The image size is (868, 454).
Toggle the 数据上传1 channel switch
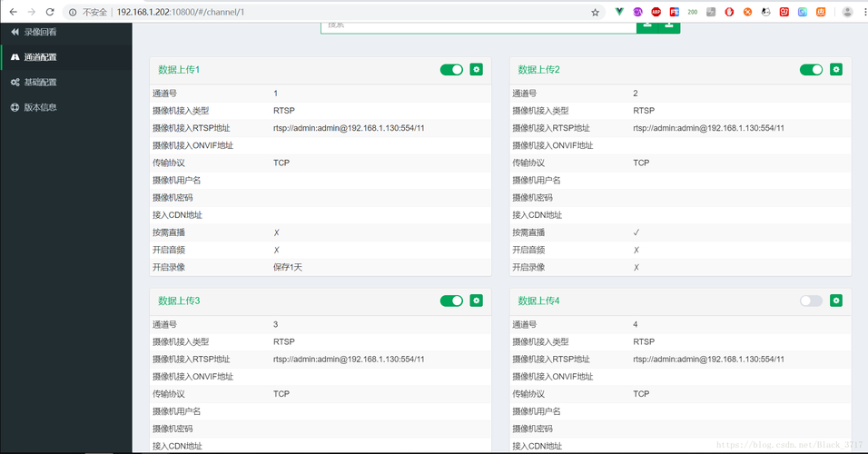coord(452,70)
